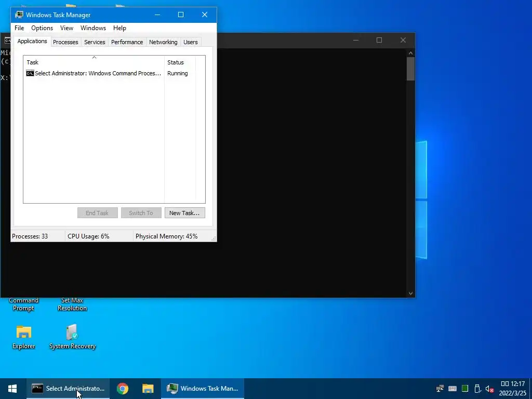Select the Windows Command Processor task row
The height and width of the screenshot is (399, 532).
point(94,73)
